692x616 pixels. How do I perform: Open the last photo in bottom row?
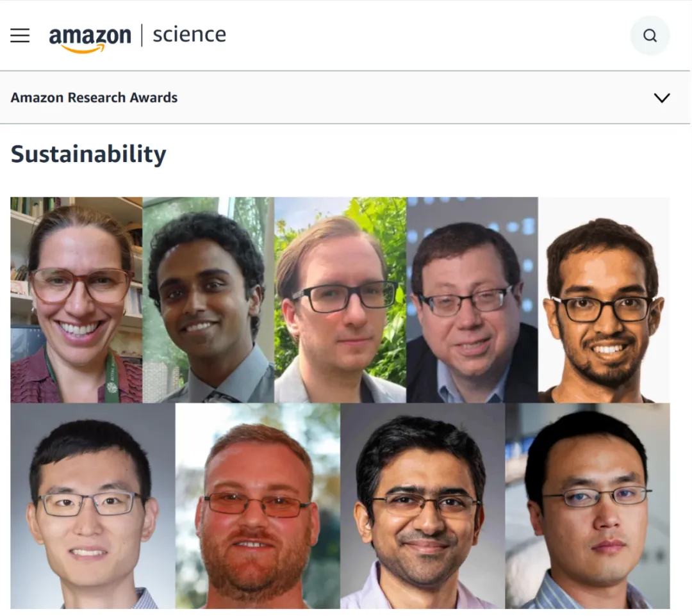click(x=588, y=506)
